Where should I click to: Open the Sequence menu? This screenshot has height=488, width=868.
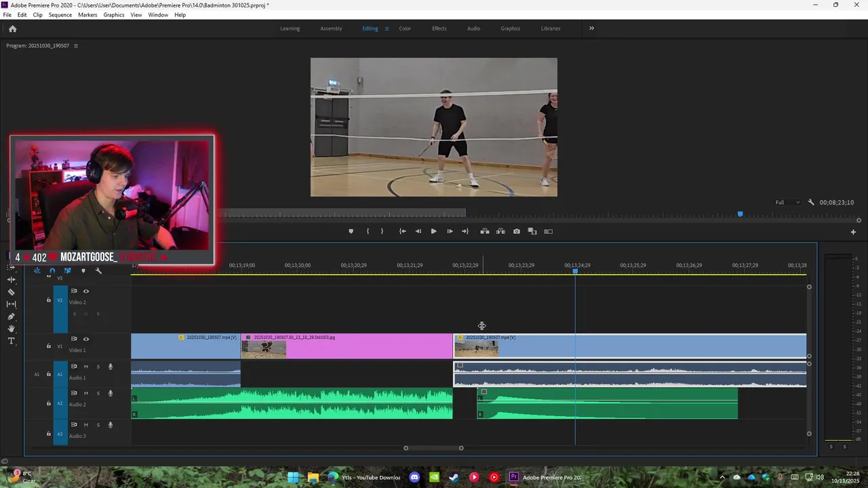tap(60, 15)
